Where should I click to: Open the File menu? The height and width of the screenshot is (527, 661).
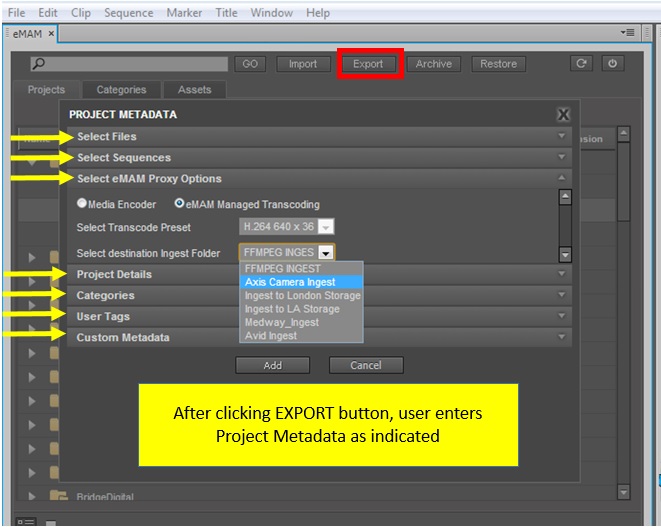point(16,13)
